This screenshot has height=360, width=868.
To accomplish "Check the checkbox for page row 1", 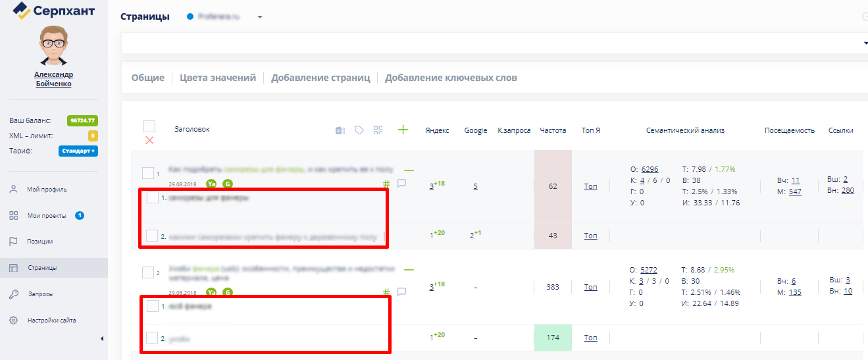I will tap(148, 173).
